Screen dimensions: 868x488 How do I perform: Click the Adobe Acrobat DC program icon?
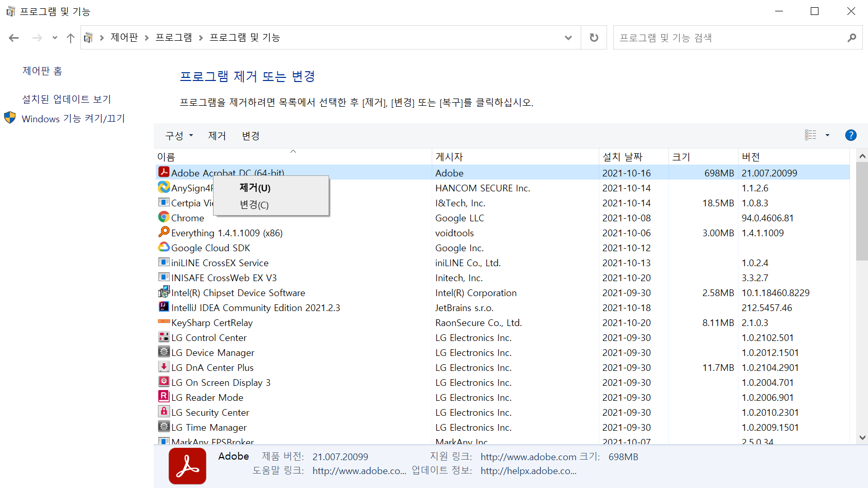point(164,172)
